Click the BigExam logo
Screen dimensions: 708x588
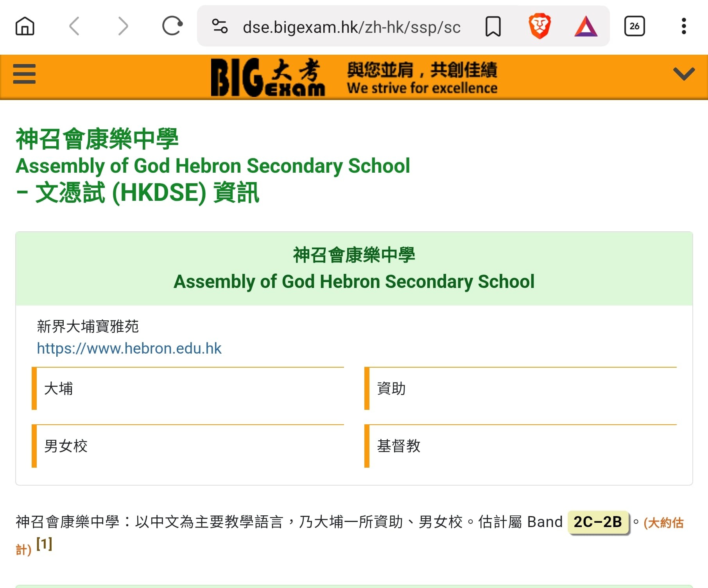[268, 77]
